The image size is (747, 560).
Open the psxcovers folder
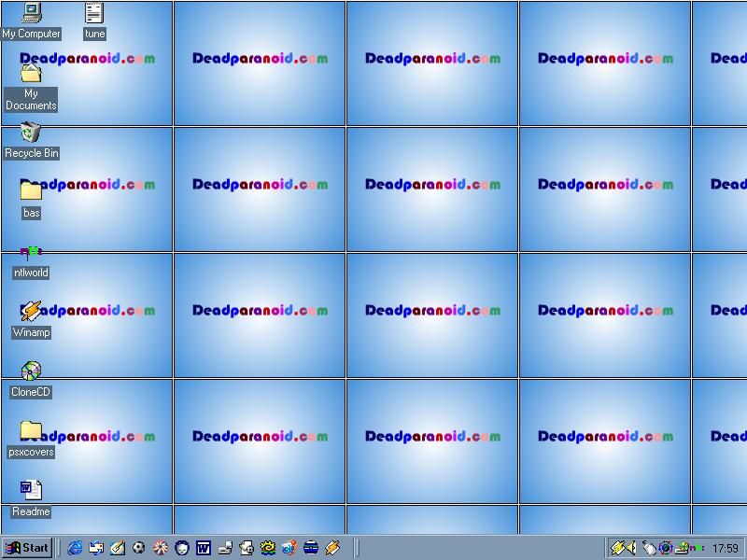pyautogui.click(x=31, y=431)
